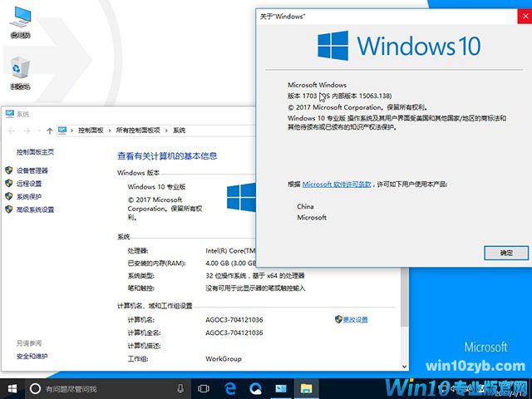
Task: Click the 4.00 GB installed RAM value
Action: point(231,263)
